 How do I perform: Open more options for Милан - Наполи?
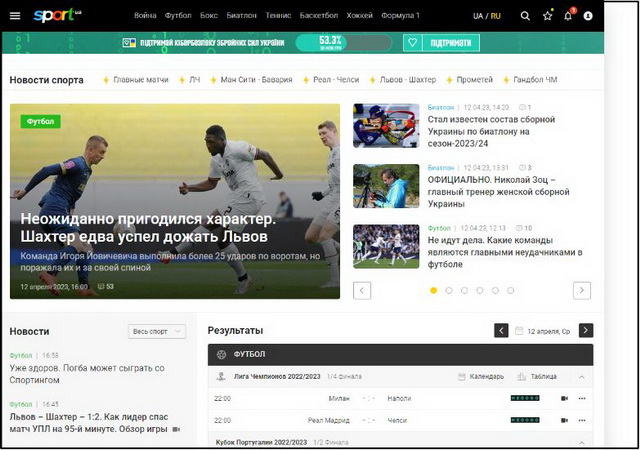(x=582, y=398)
